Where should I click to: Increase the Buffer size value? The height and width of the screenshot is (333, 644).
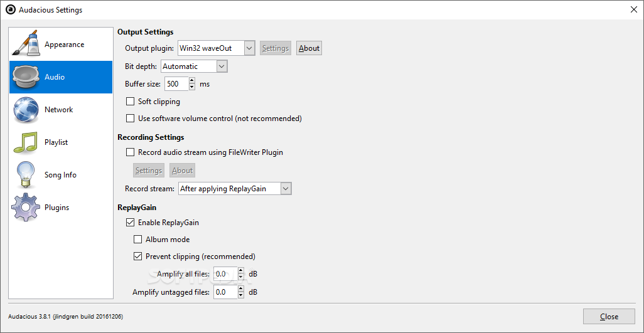(x=192, y=80)
